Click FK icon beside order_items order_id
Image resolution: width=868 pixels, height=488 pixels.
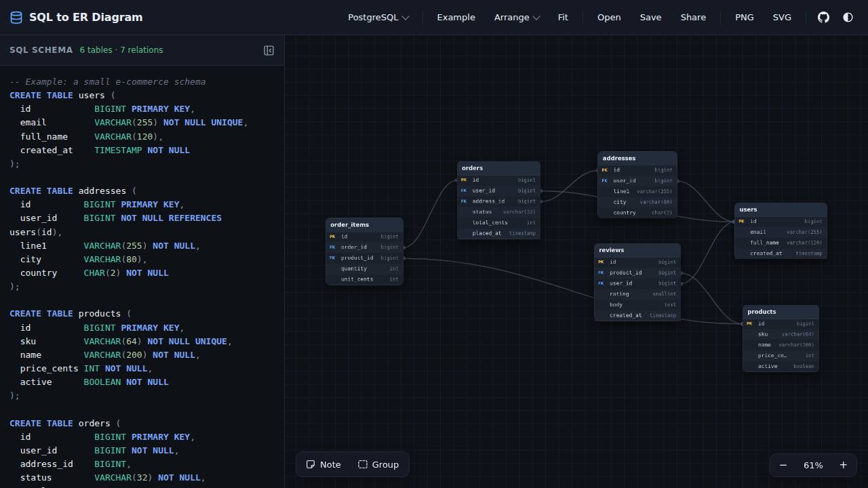coord(332,247)
